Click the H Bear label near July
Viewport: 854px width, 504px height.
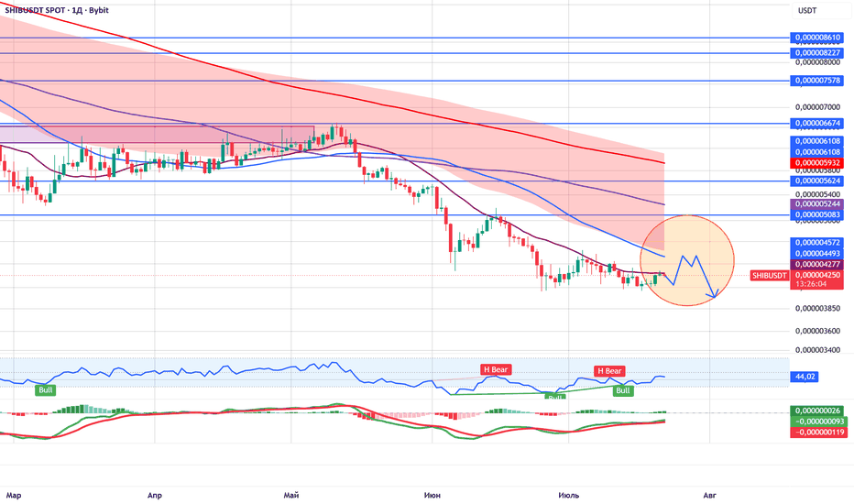coord(609,371)
